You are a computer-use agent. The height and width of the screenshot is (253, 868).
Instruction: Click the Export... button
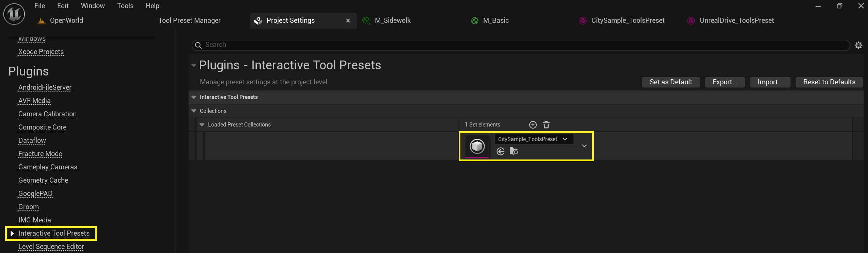pyautogui.click(x=725, y=82)
